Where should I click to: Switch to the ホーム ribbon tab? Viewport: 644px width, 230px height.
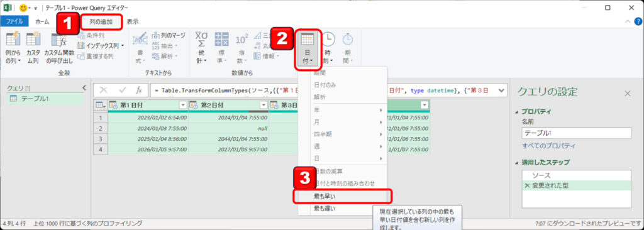click(x=42, y=21)
